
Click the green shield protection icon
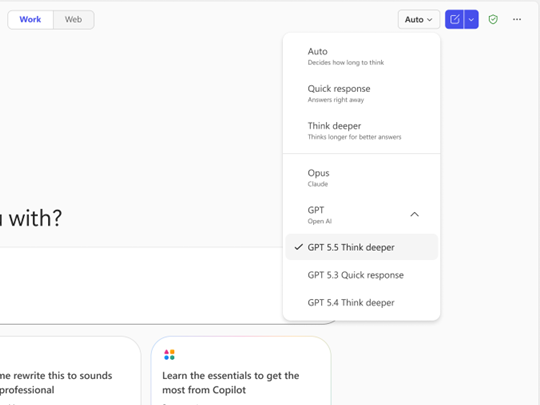(493, 19)
